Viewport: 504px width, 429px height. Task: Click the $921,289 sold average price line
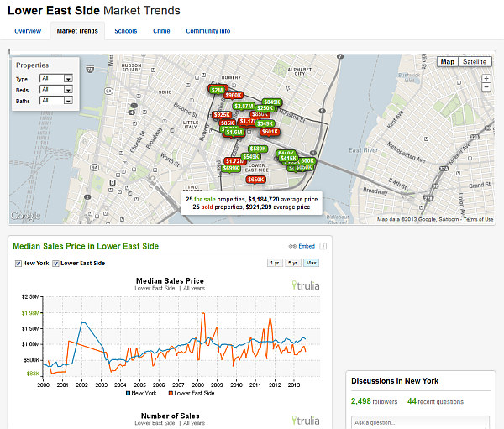point(251,207)
